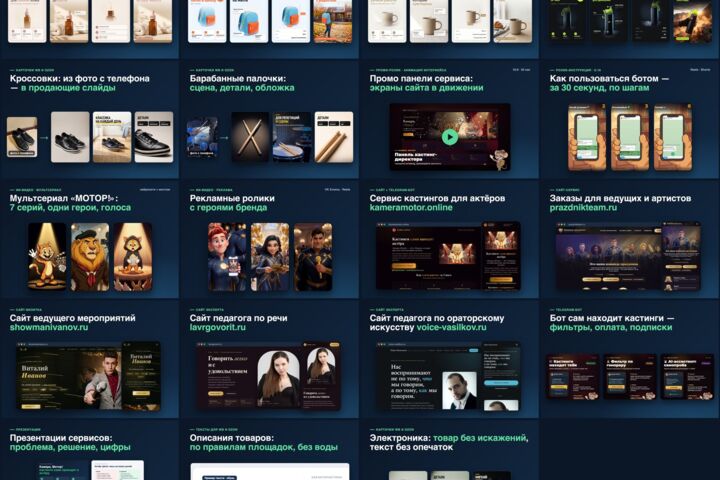720x480 pixels.
Task: Click the mouse mascot on promo video
Action: coord(499,159)
